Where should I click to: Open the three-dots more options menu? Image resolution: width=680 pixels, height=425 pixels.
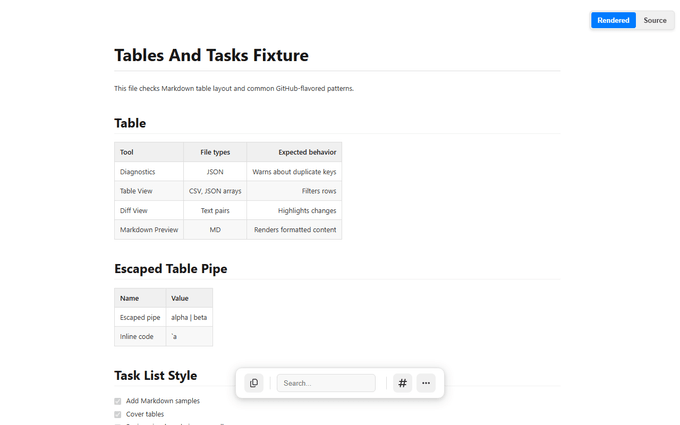pos(426,383)
